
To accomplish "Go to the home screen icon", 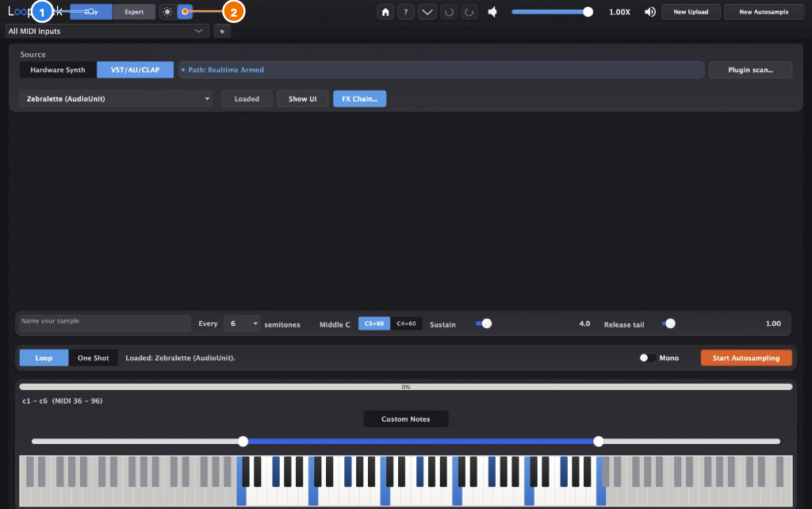I will [385, 12].
